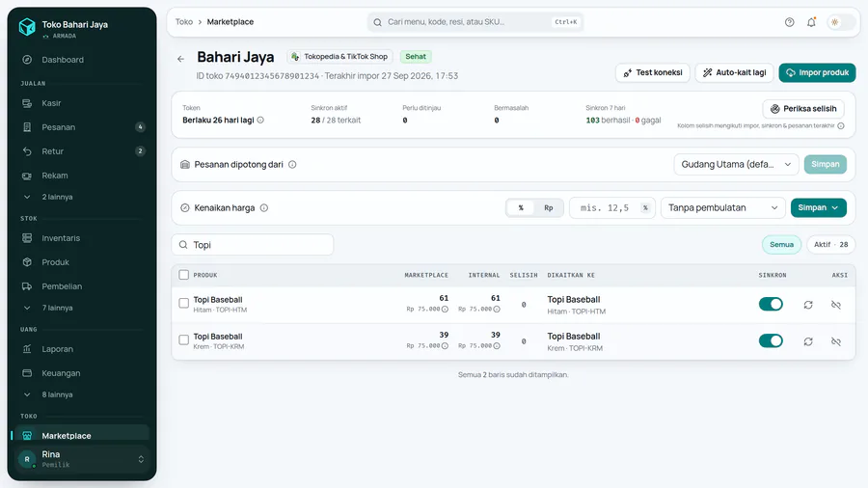
Task: Click the Toko Bahari Jaya cube logo
Action: pyautogui.click(x=27, y=26)
